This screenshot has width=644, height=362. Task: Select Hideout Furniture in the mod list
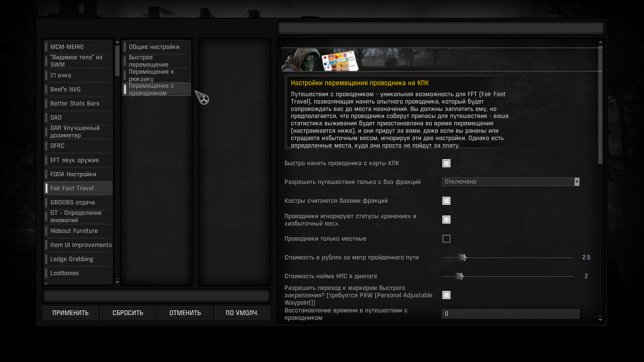pyautogui.click(x=78, y=231)
